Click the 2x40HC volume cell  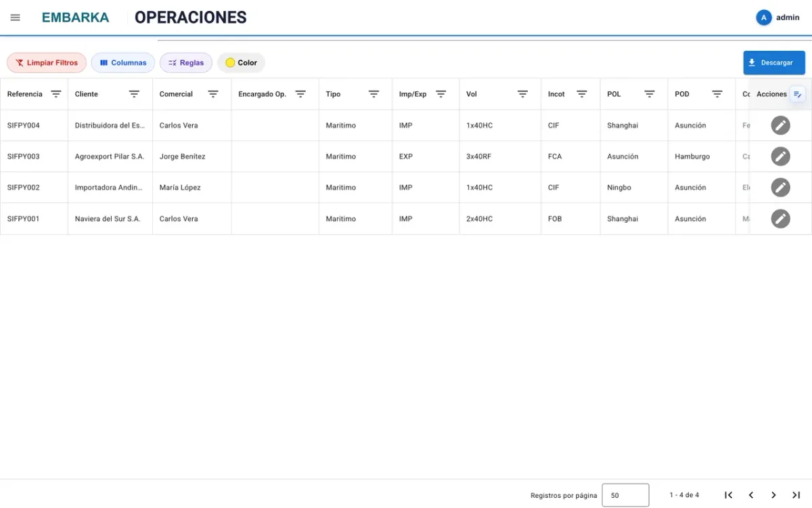(500, 219)
